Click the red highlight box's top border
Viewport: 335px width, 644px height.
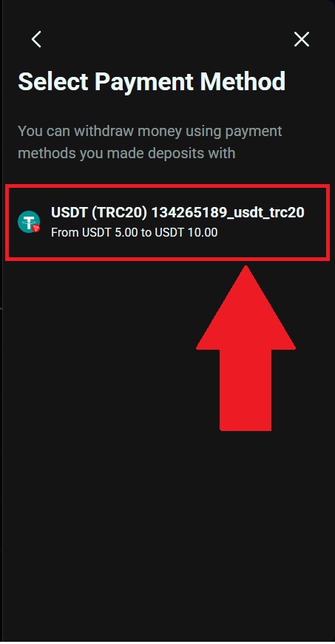click(167, 186)
